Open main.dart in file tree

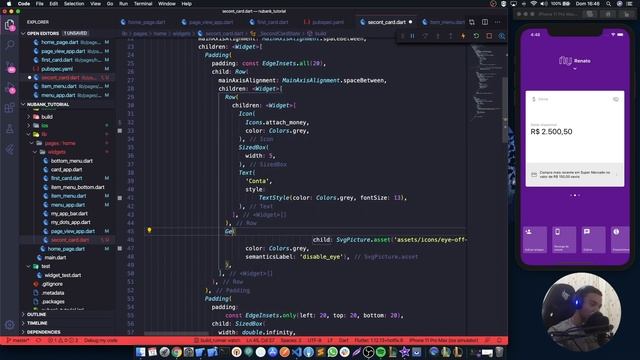[55, 258]
